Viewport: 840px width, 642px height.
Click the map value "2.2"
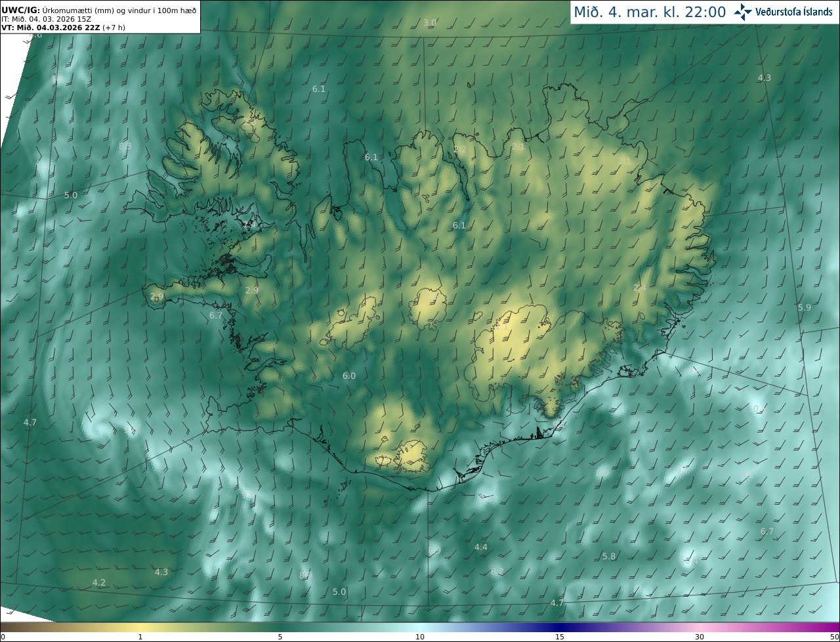coord(460,150)
